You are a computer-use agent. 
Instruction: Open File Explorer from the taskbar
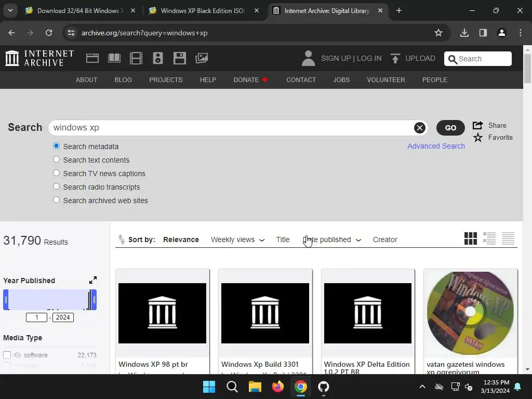[x=255, y=387]
